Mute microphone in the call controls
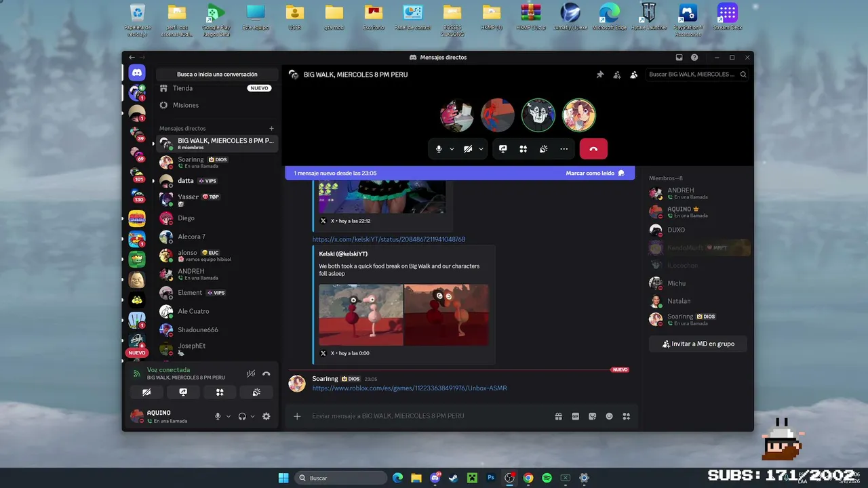The image size is (868, 488). [x=439, y=149]
